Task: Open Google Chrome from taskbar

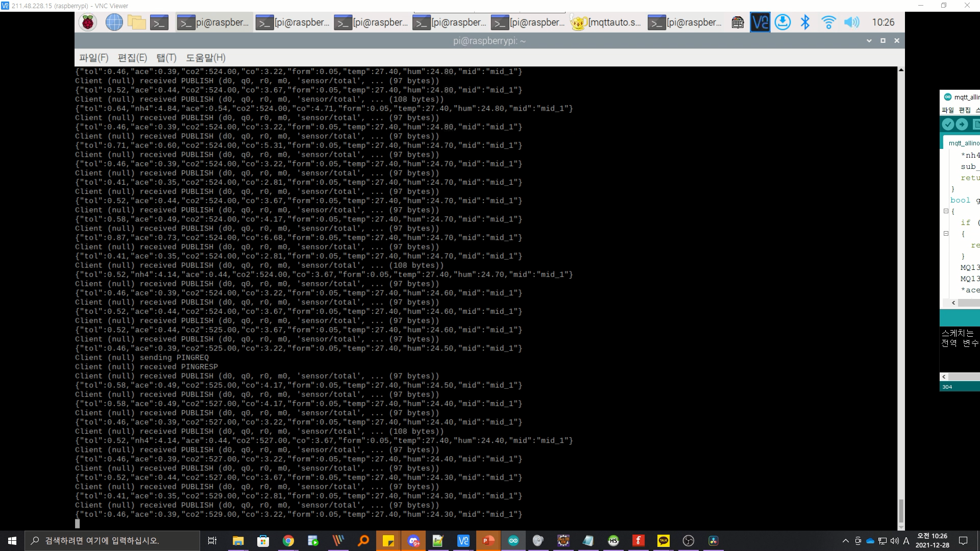Action: (x=288, y=541)
